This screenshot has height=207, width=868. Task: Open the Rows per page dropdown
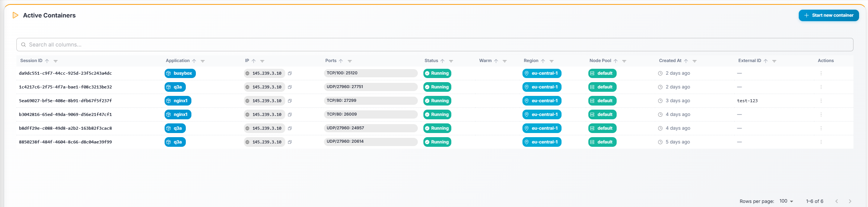coord(786,201)
